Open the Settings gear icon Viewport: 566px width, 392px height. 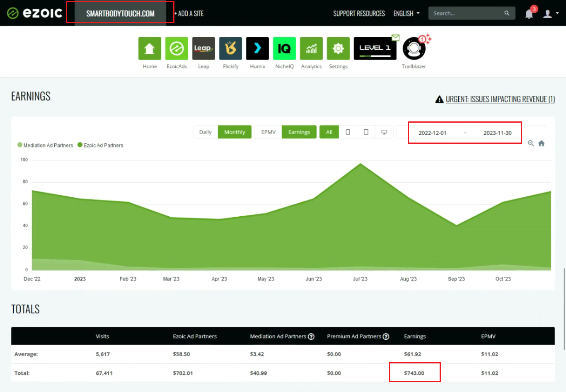click(338, 48)
